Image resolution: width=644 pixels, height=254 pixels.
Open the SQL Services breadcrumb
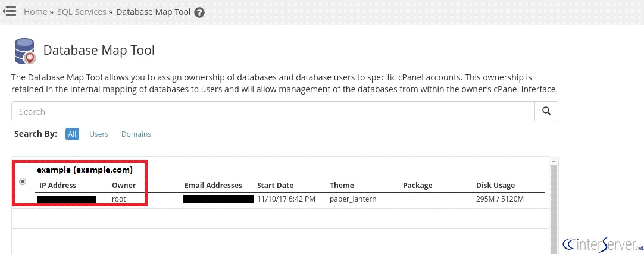tap(82, 12)
